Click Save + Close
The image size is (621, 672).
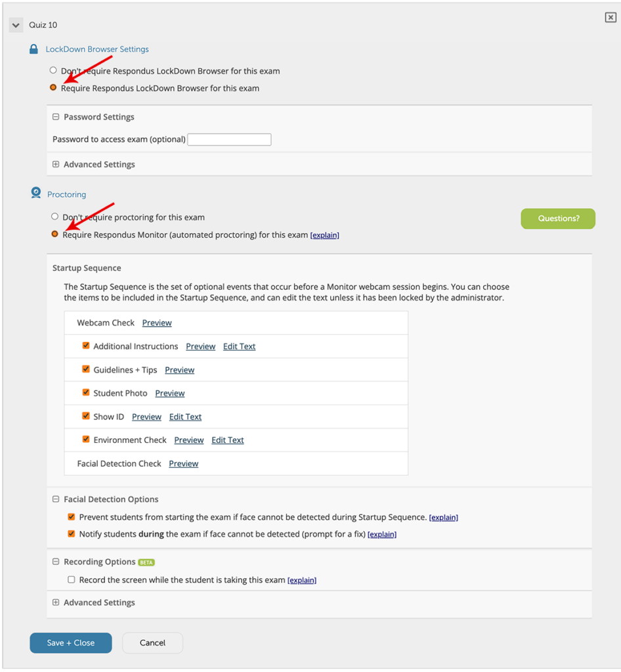(x=70, y=642)
